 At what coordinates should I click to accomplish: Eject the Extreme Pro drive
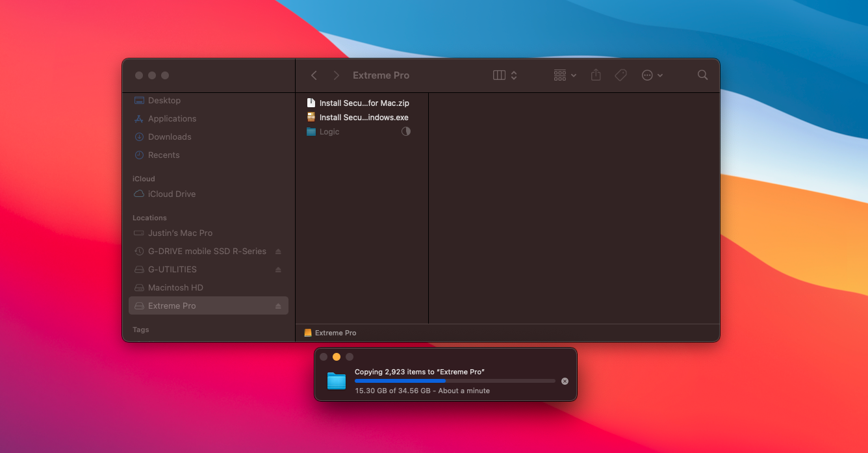(x=278, y=306)
